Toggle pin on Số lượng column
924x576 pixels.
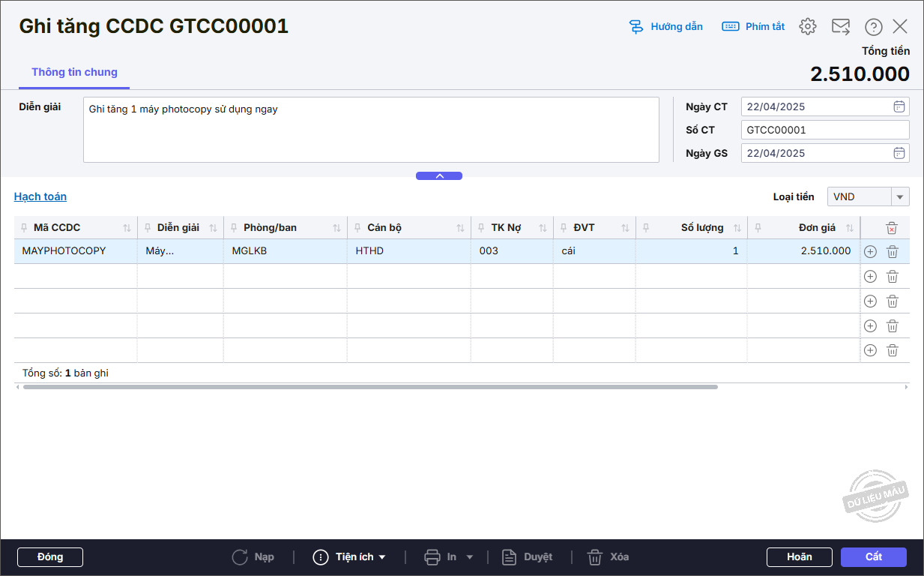(647, 228)
